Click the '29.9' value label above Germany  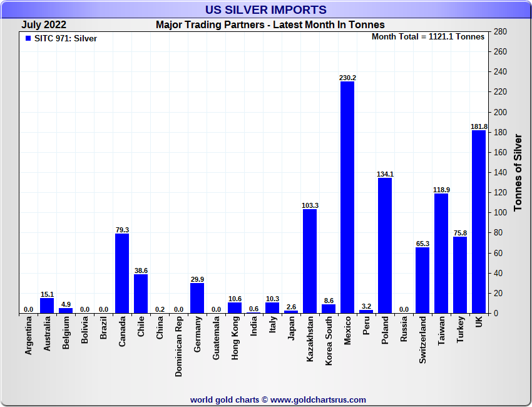pos(197,279)
